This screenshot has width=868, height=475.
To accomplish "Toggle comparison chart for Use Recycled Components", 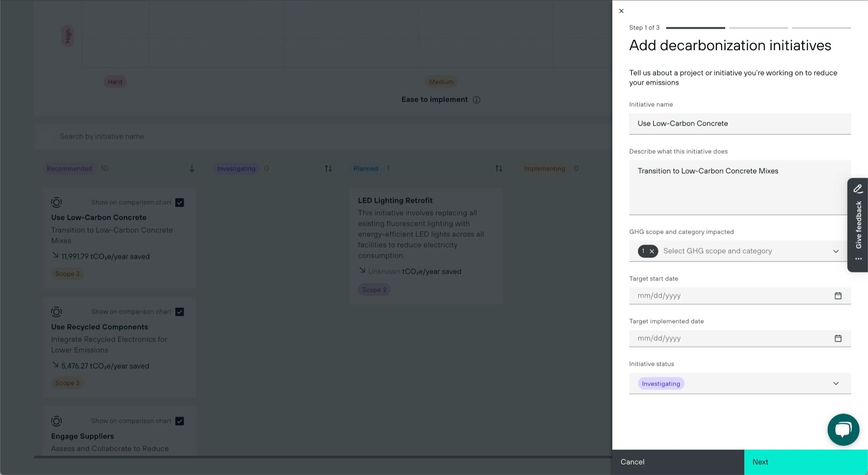I will pos(180,312).
